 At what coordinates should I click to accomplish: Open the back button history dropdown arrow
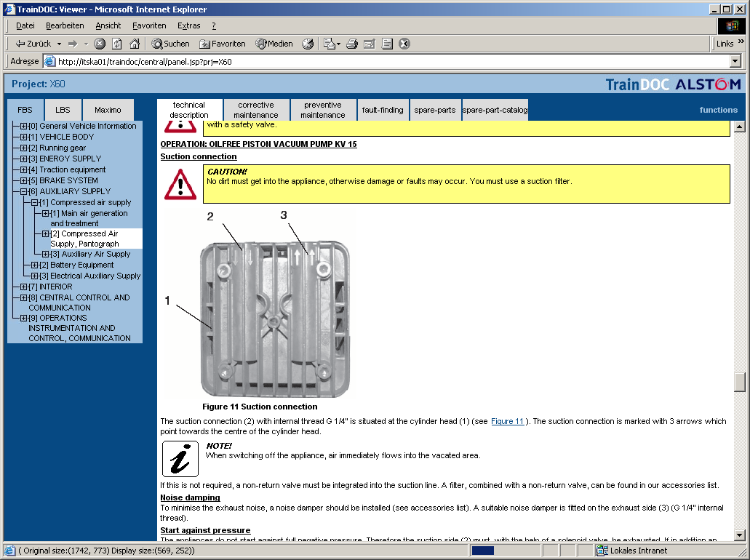(60, 44)
